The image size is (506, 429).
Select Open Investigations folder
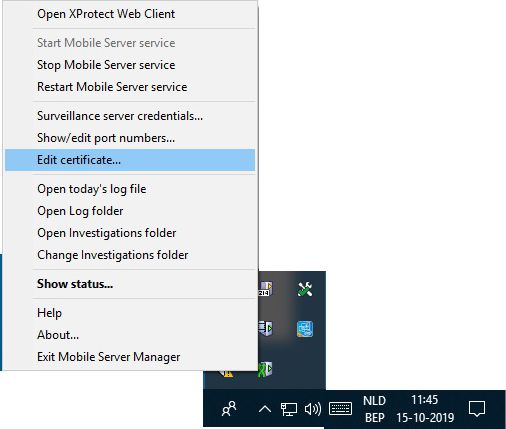[130, 233]
